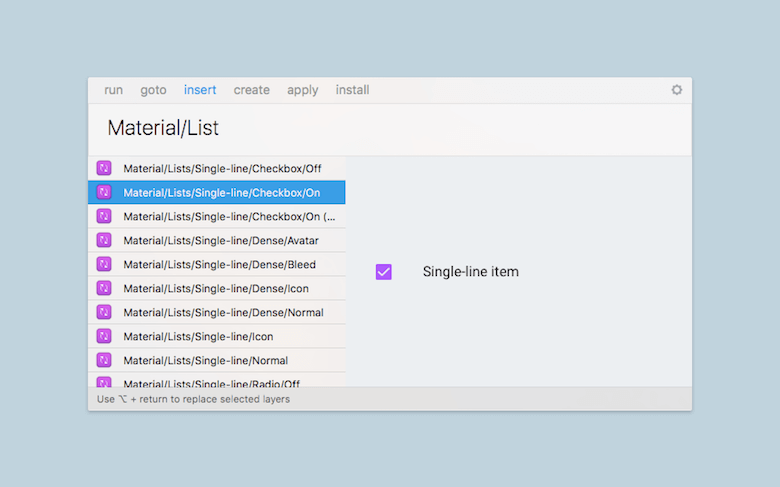Switch to the install tab
780x487 pixels.
tap(352, 90)
